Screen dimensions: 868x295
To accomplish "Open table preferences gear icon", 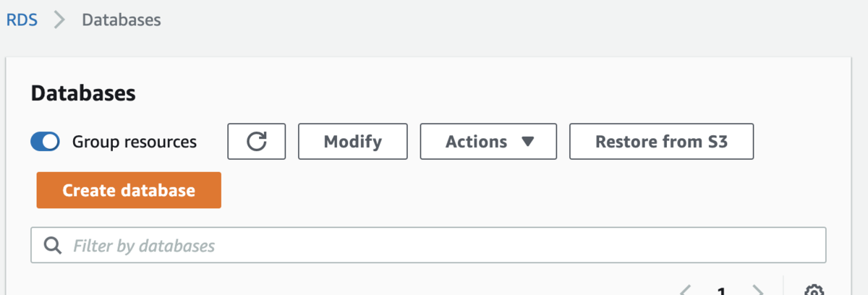I will (814, 291).
